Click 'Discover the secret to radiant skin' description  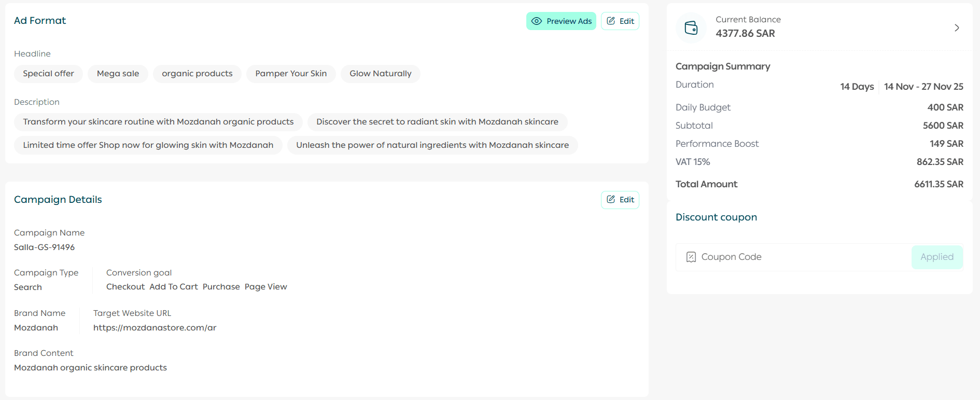tap(437, 122)
